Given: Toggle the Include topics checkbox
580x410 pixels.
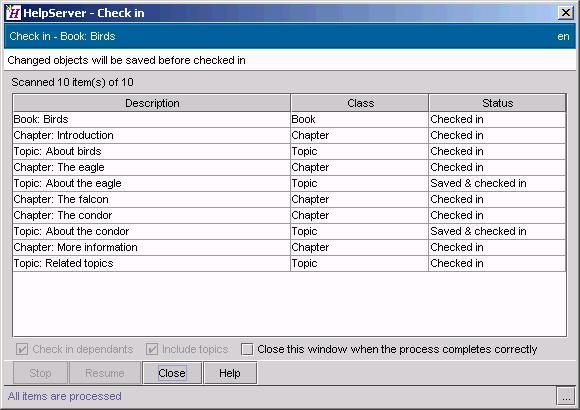Looking at the screenshot, I should [152, 349].
